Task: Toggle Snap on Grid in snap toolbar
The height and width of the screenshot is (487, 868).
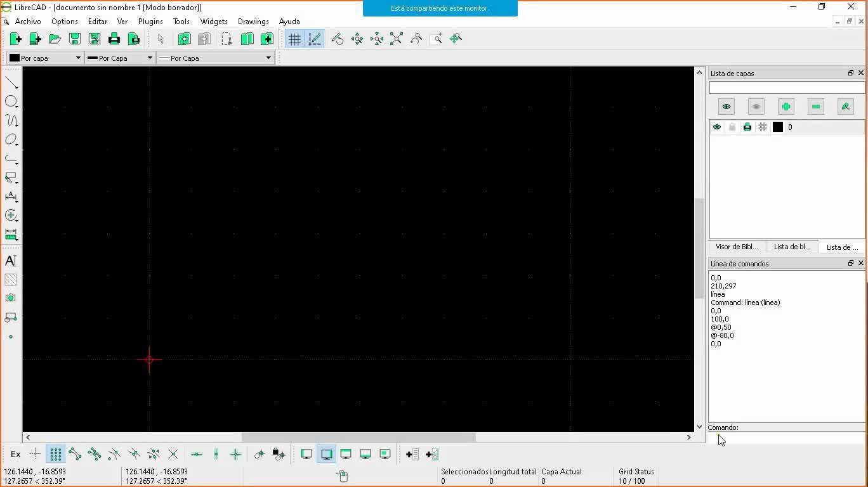Action: coord(56,454)
